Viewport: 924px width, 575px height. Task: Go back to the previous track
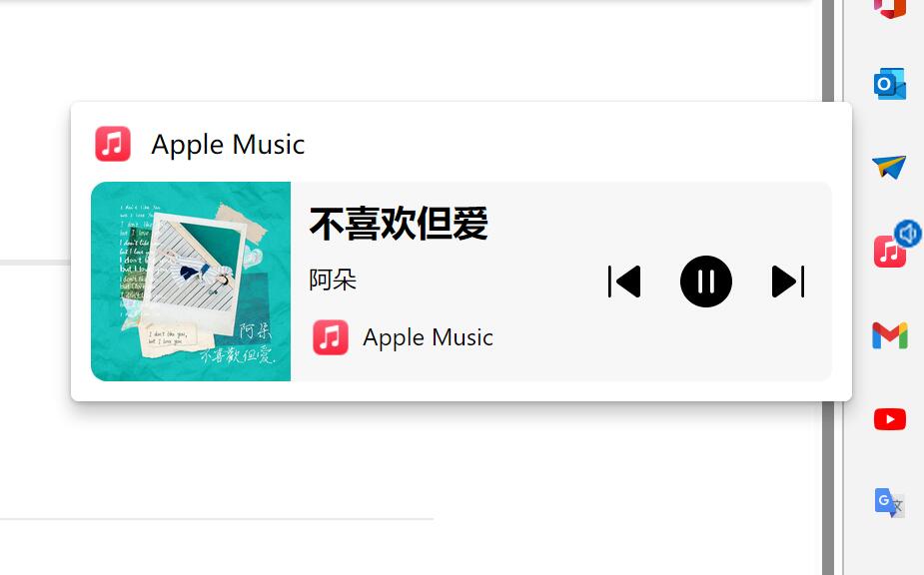tap(624, 282)
